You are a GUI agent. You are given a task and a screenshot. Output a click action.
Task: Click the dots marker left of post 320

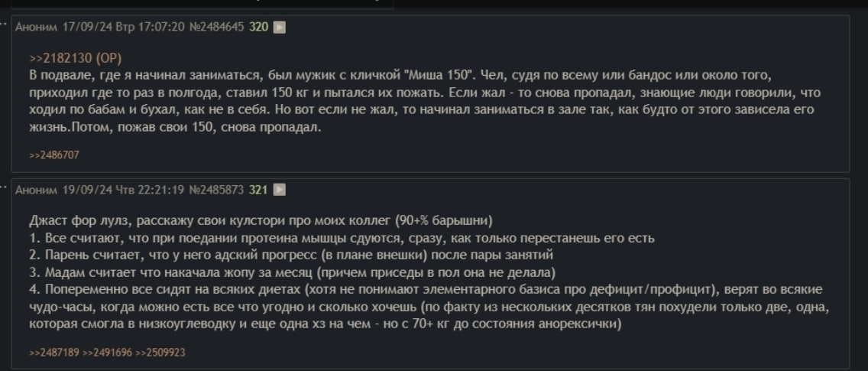tap(4, 24)
